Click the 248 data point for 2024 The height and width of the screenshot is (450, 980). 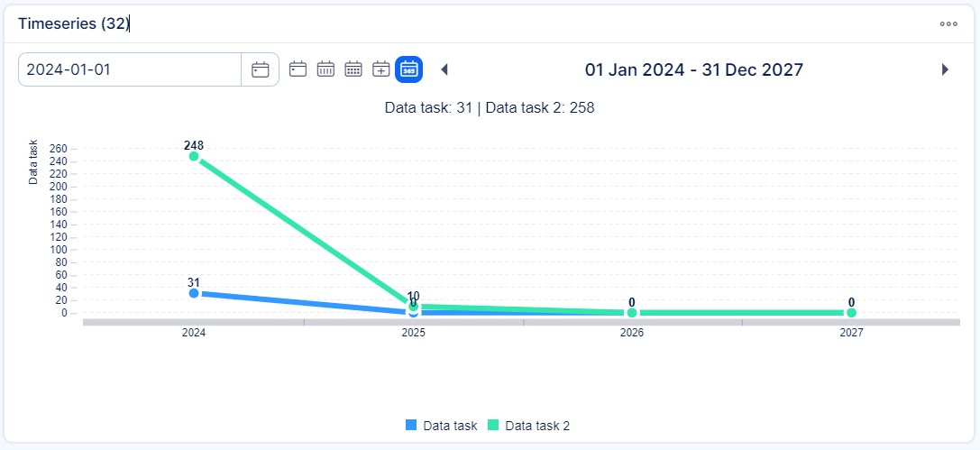coord(194,156)
